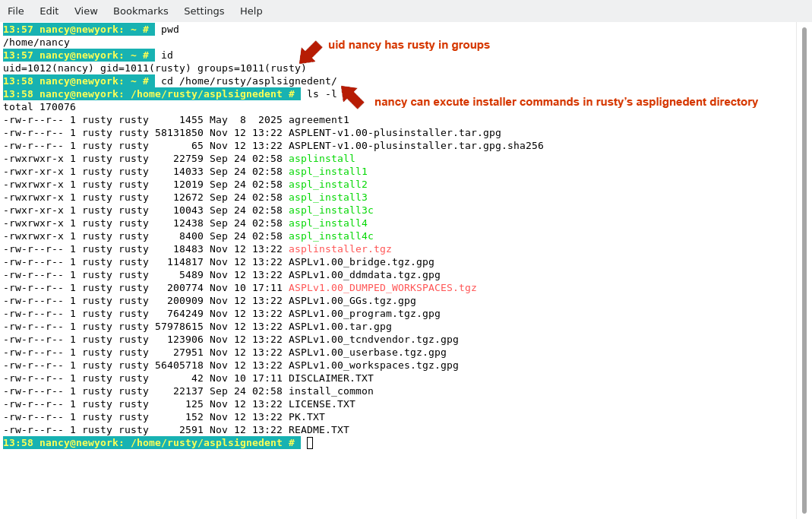
Task: Open the Edit menu
Action: (49, 11)
